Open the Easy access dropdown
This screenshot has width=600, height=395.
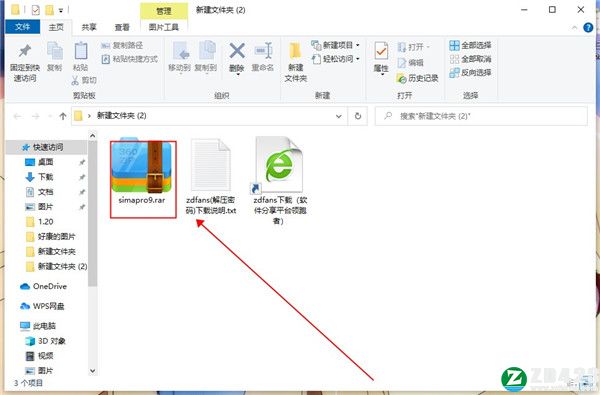[336, 59]
